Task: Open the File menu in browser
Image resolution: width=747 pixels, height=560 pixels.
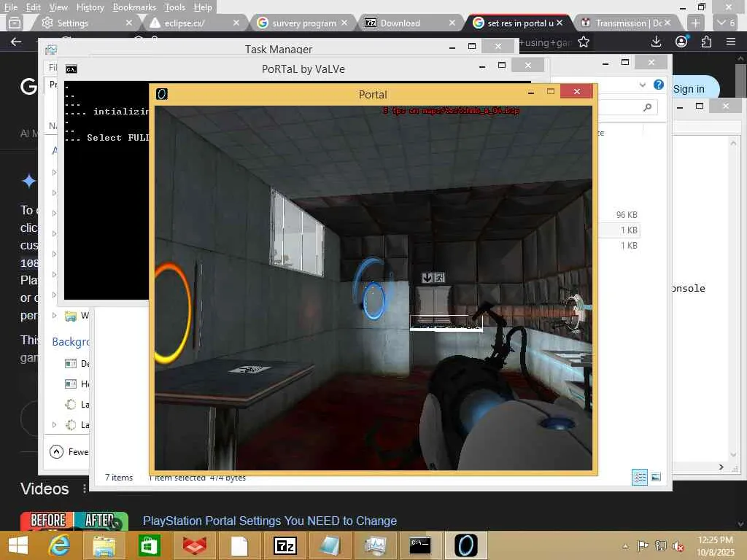Action: [x=10, y=7]
